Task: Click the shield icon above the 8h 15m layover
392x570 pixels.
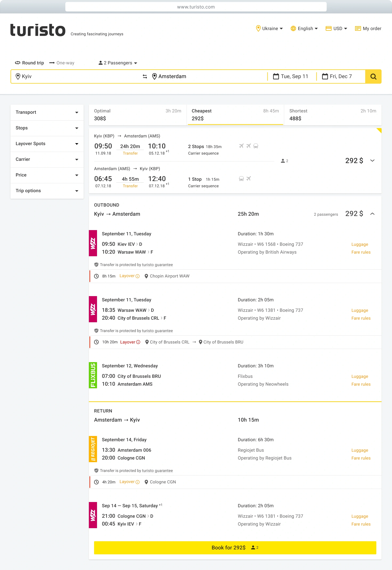Action: (96, 265)
